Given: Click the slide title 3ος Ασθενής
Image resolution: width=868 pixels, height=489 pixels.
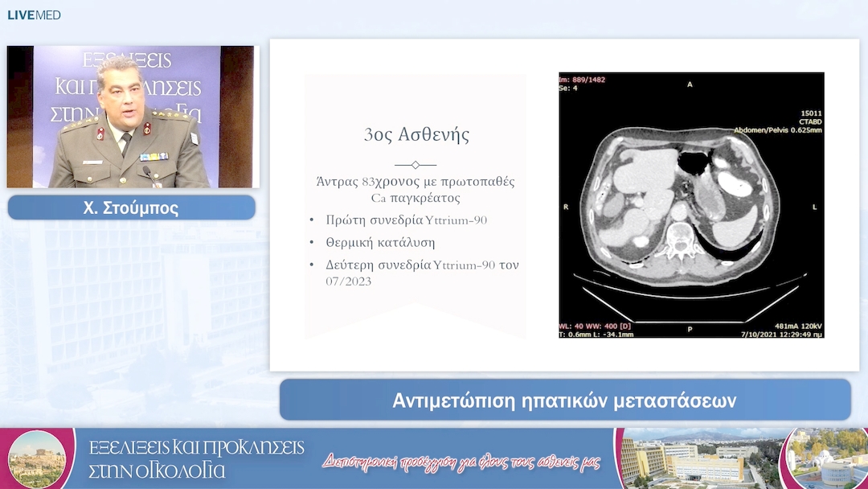Looking at the screenshot, I should click(416, 134).
